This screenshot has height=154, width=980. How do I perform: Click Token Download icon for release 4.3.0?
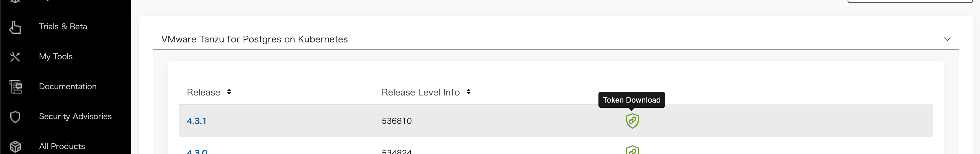point(632,150)
